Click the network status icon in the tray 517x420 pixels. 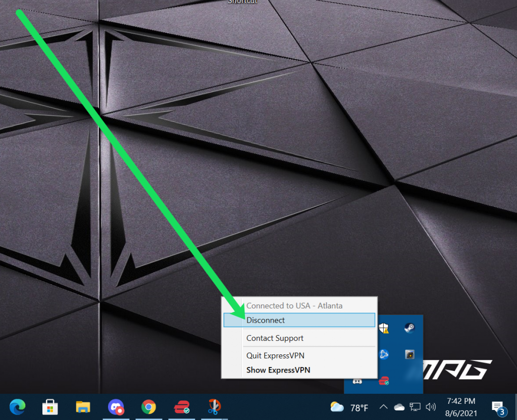(415, 407)
